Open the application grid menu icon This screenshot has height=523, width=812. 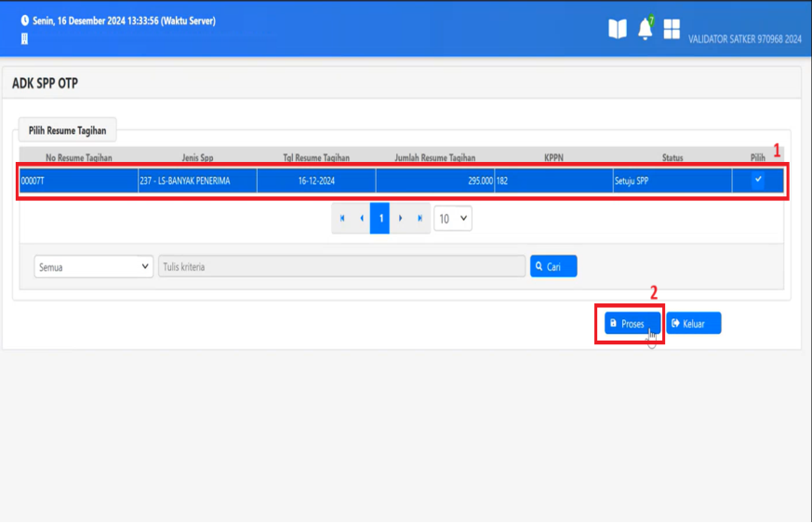point(672,29)
